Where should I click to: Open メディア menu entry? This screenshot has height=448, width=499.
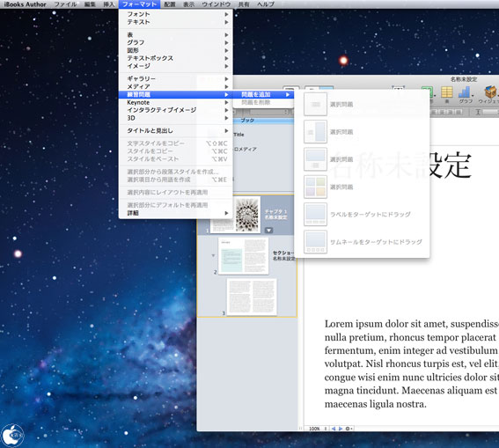pos(176,86)
